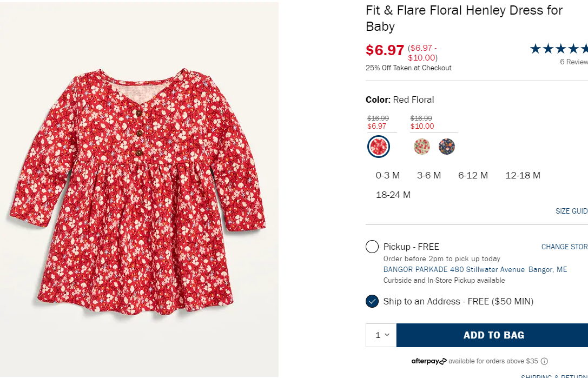Click the ADD TO BAG button
The width and height of the screenshot is (588, 378).
[x=493, y=335]
